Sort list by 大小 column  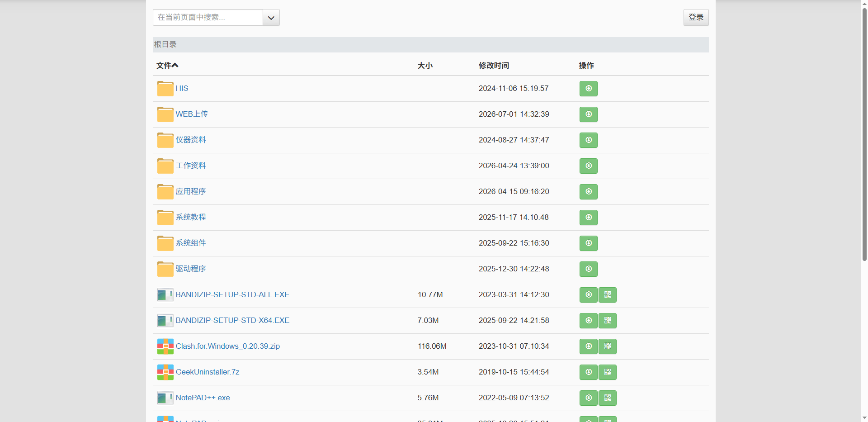[425, 66]
